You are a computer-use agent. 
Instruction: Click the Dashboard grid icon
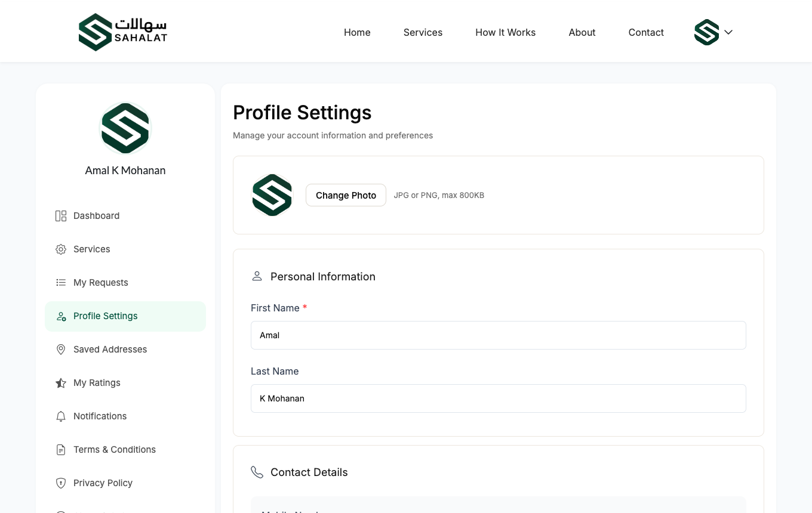[61, 216]
